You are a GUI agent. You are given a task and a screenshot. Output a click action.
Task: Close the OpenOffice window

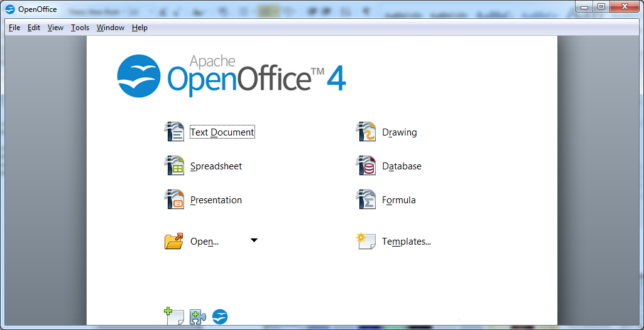click(x=625, y=6)
